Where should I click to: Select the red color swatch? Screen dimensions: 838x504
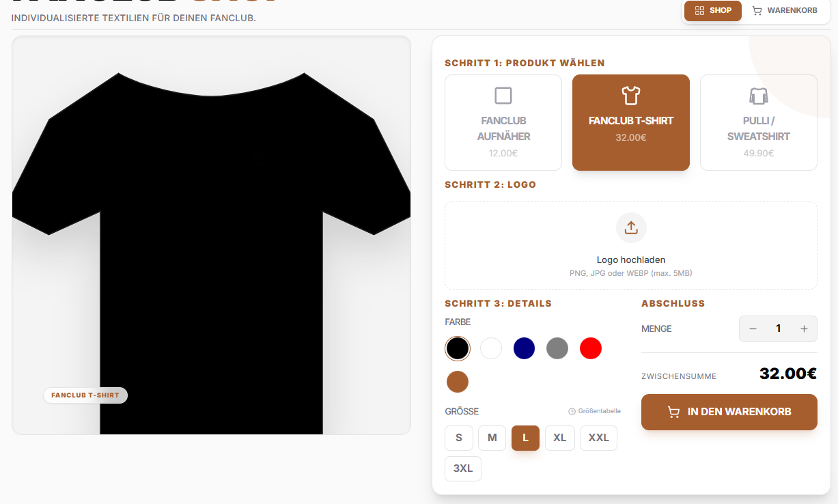(591, 348)
